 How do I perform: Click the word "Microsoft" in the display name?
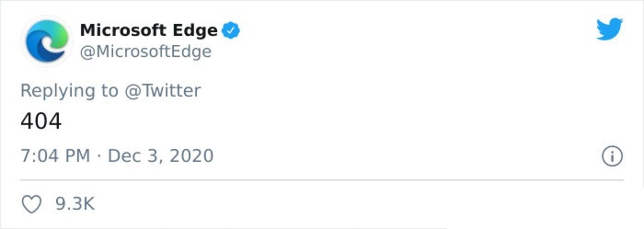[x=123, y=31]
